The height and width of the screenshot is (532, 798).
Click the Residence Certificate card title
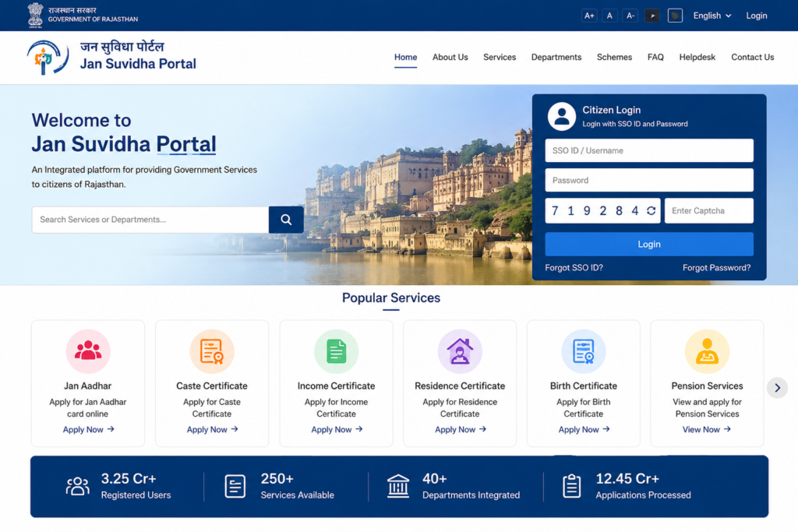[460, 386]
